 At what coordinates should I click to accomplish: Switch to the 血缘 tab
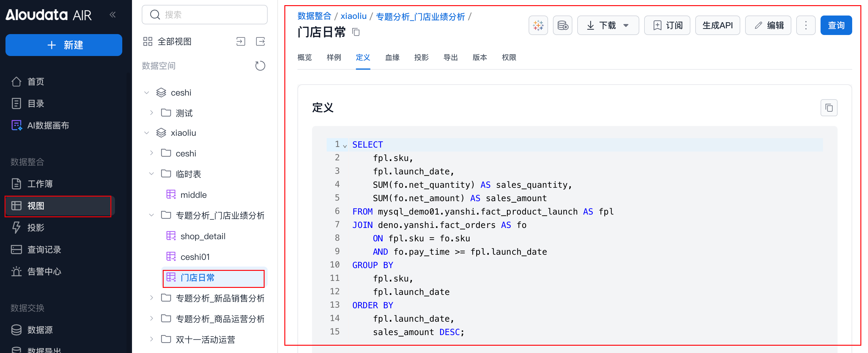coord(392,57)
